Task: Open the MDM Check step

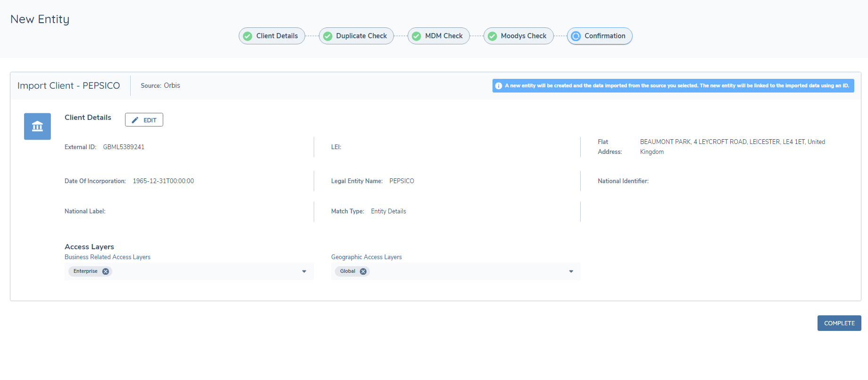Action: coord(443,36)
